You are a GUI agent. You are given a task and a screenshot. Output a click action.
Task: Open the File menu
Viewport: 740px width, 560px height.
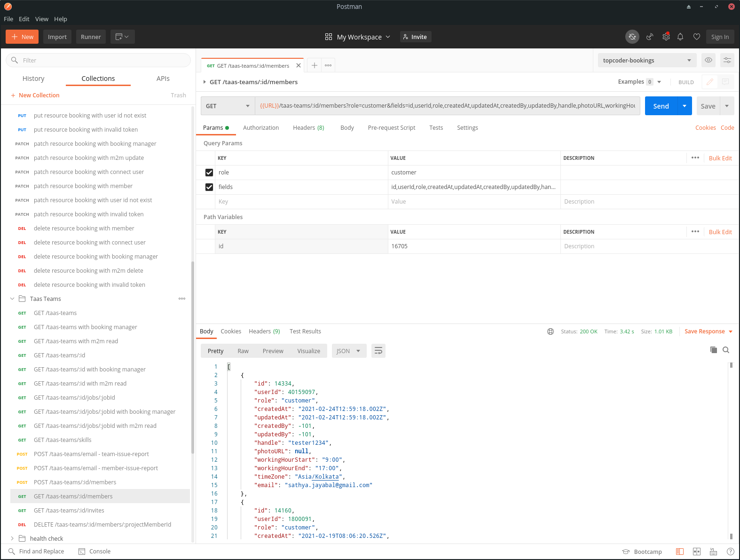coord(8,19)
